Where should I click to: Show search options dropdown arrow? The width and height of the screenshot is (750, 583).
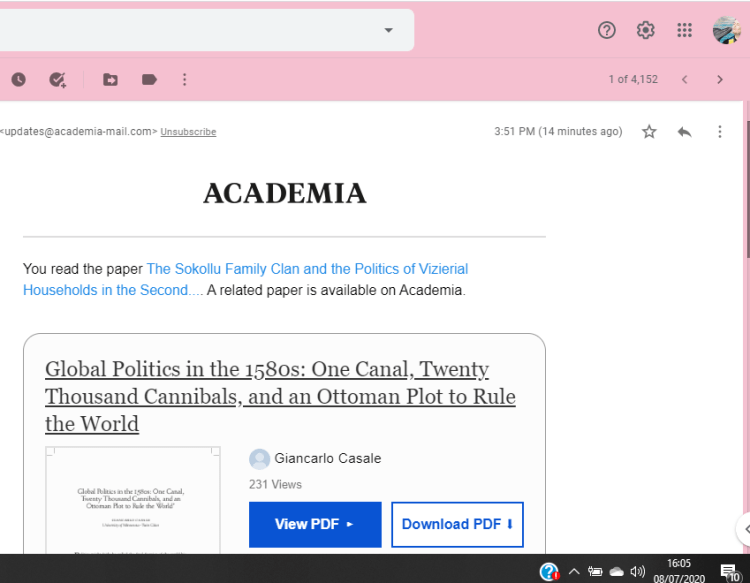pyautogui.click(x=388, y=30)
